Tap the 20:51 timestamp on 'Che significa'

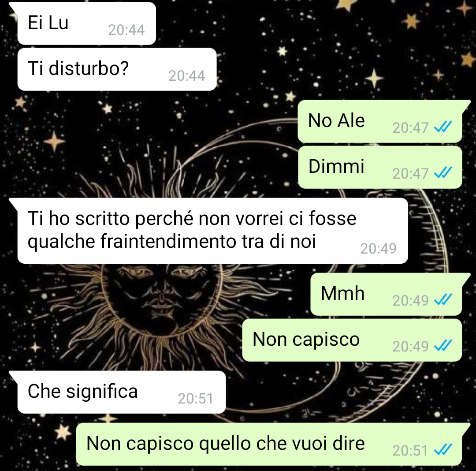(196, 398)
